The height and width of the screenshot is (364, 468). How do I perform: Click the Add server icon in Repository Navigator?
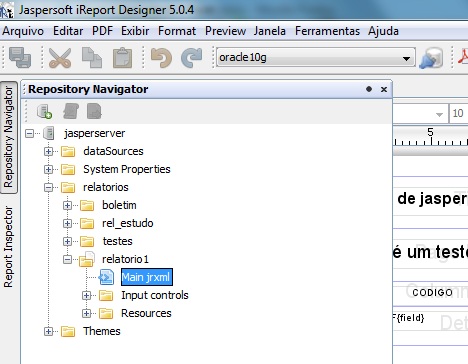coord(44,111)
